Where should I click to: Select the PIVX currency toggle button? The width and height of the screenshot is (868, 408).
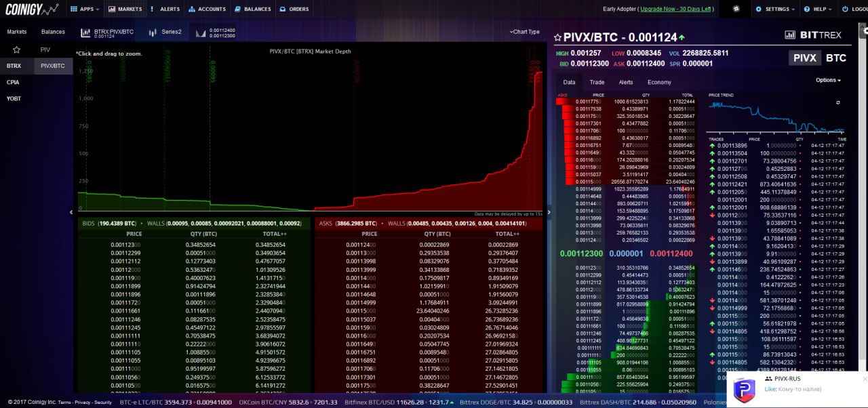(804, 58)
